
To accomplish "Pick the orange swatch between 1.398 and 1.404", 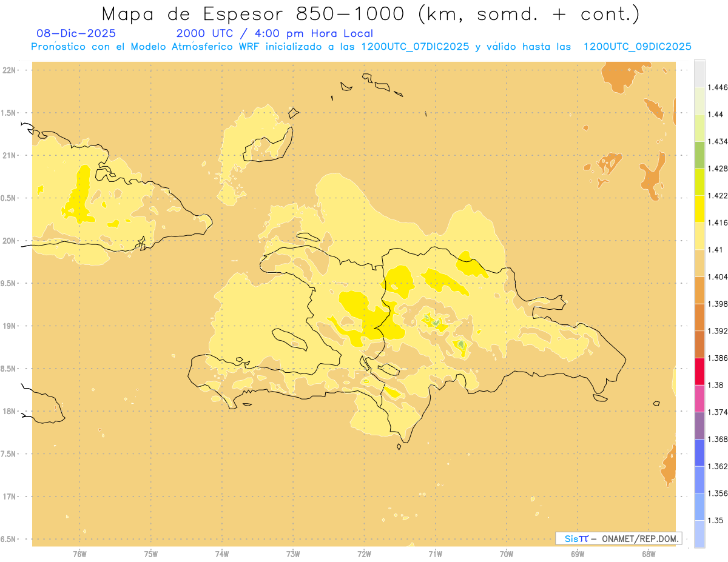I will 699,290.
